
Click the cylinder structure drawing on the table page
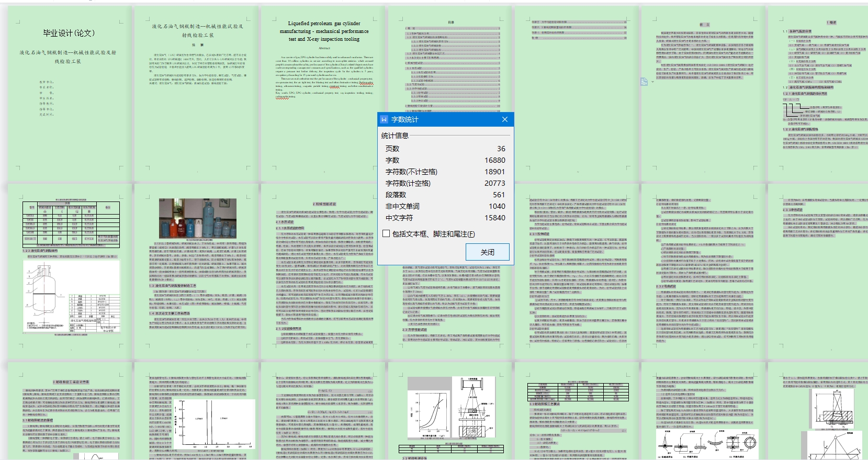pyautogui.click(x=72, y=296)
